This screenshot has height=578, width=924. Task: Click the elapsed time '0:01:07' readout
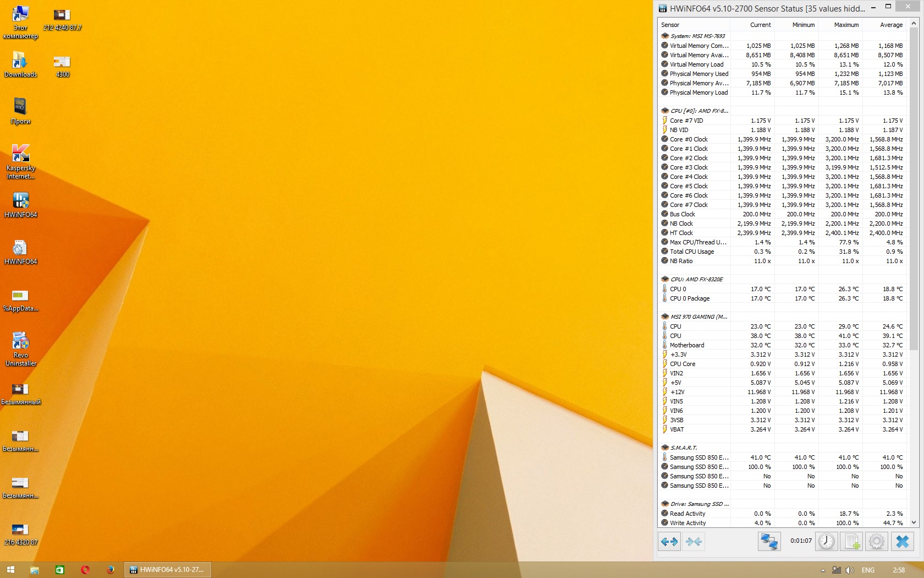(801, 541)
